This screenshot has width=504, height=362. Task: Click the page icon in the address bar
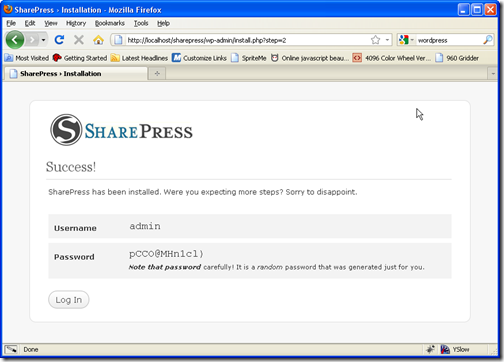118,40
